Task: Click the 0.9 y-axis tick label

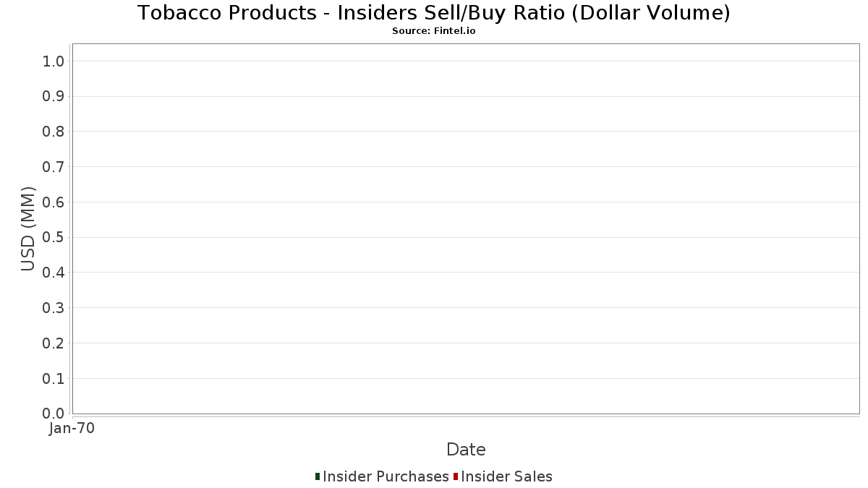Action: coord(54,97)
